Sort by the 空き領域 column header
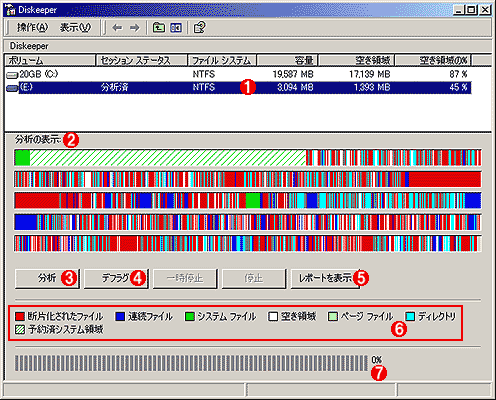 (x=356, y=60)
